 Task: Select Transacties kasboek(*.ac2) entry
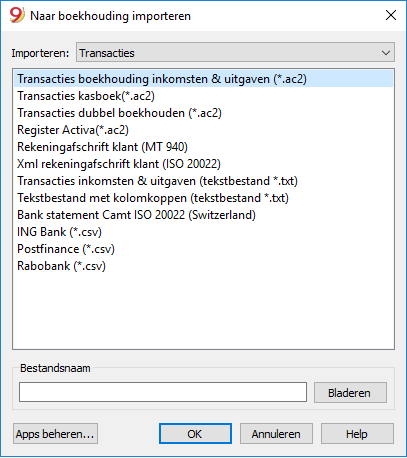coord(203,96)
